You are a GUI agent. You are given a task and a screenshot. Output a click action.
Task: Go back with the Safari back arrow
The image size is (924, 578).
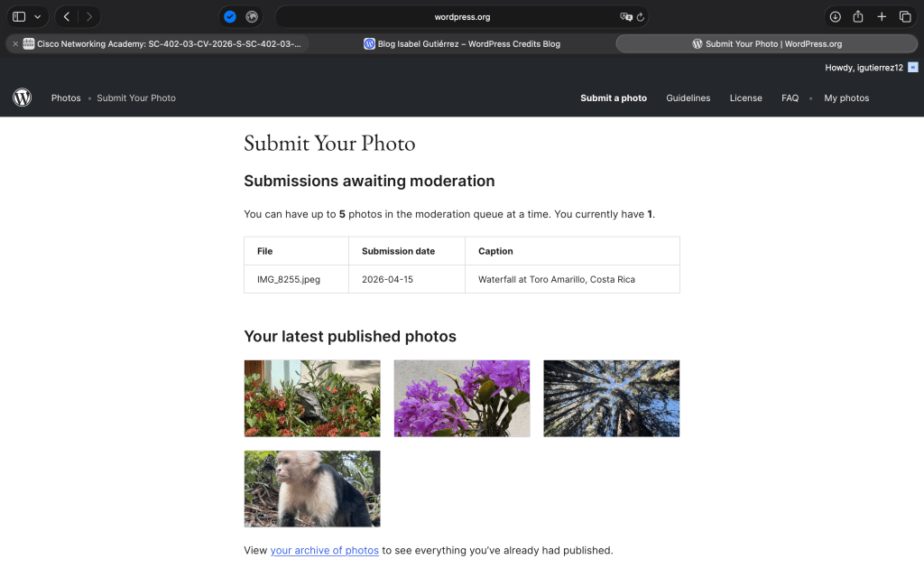coord(67,16)
